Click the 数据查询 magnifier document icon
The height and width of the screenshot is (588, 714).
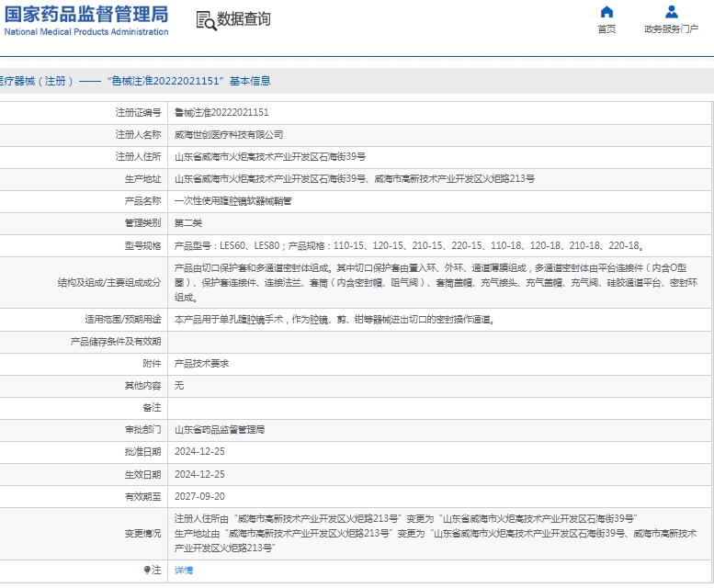coord(206,21)
